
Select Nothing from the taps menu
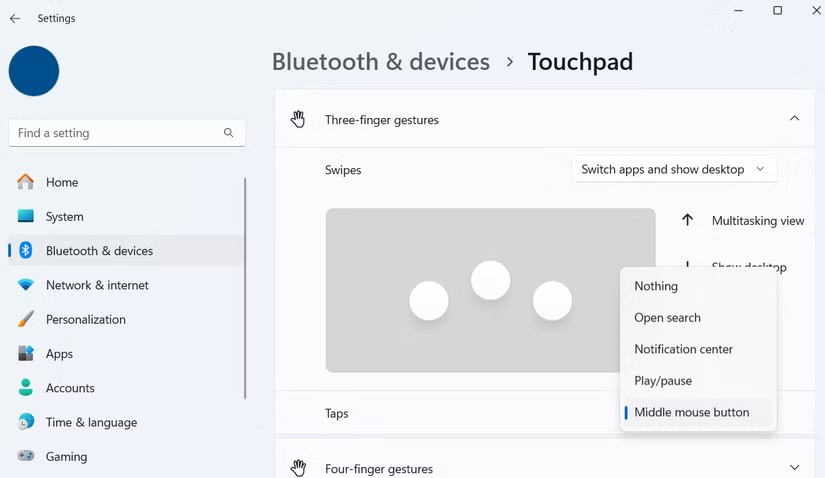656,286
